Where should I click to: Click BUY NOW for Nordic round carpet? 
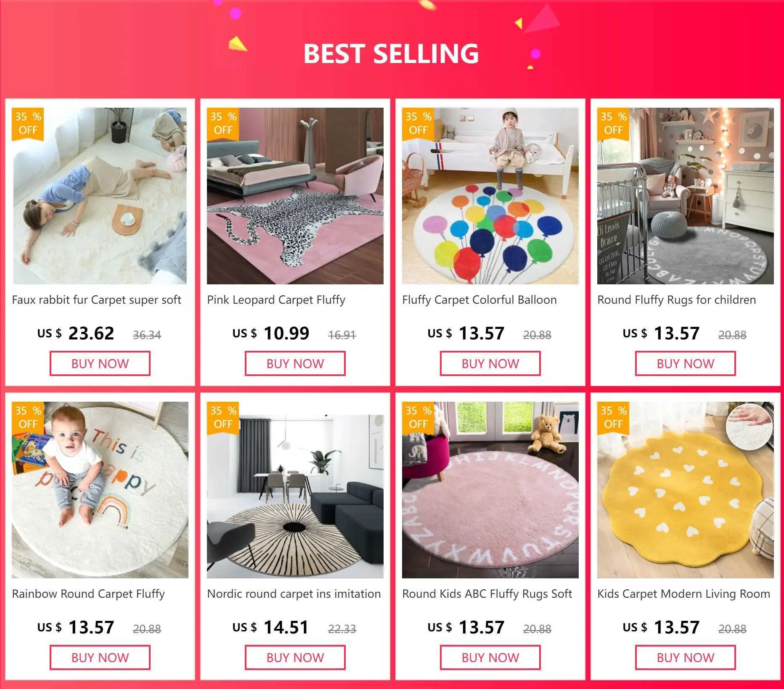click(295, 657)
